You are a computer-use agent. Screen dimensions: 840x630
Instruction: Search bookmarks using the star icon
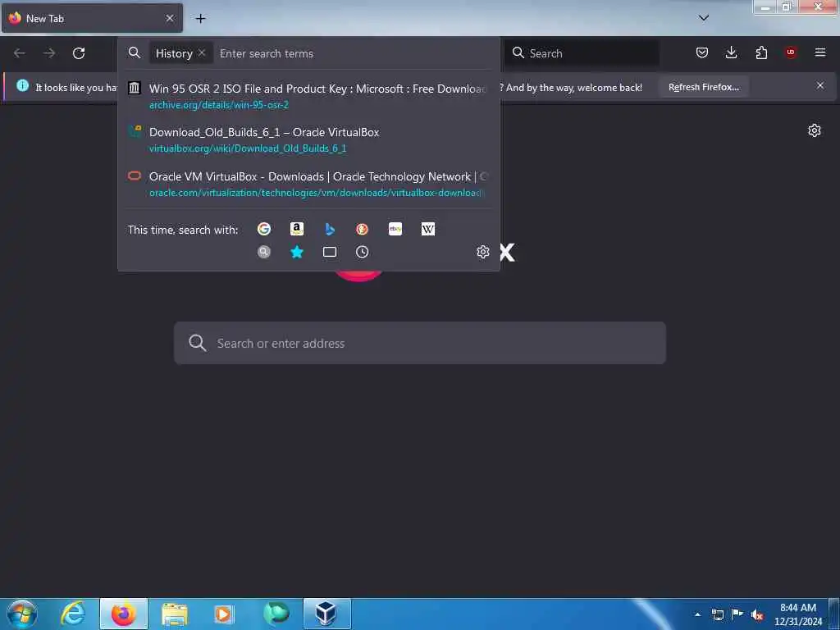point(297,252)
